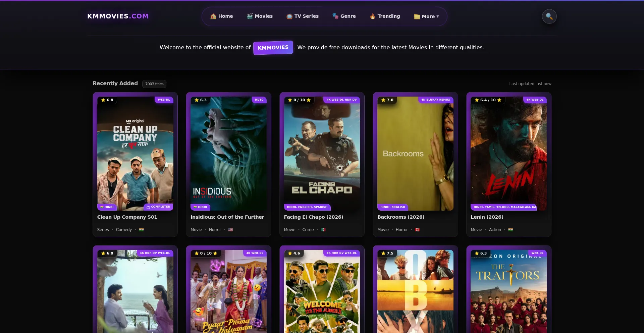Image resolution: width=644 pixels, height=333 pixels.
Task: Open the Clean Up Company poster
Action: click(x=135, y=154)
